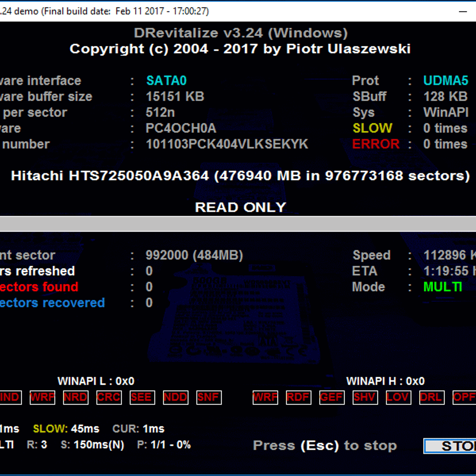Click the SEE status indicator
This screenshot has height=476, width=476.
point(143,397)
